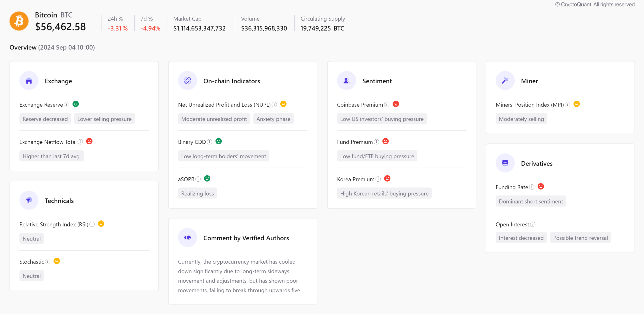Click yellow neutral face beside NUPL
The image size is (644, 314).
pos(283,104)
